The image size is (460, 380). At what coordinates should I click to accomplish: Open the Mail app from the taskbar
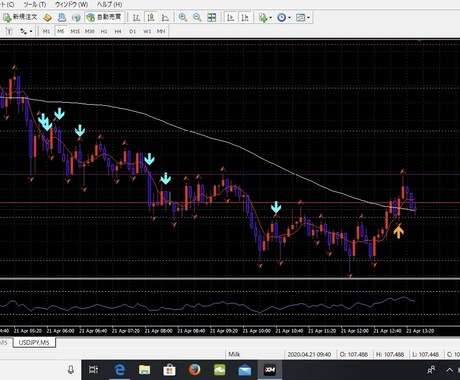(245, 370)
